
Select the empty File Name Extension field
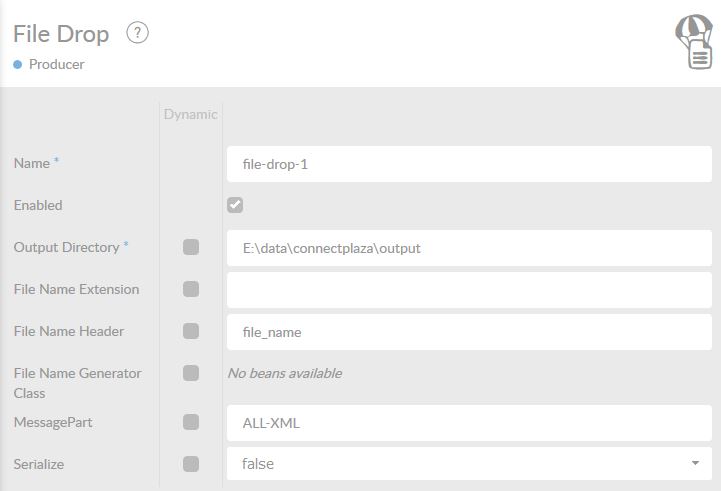(469, 290)
